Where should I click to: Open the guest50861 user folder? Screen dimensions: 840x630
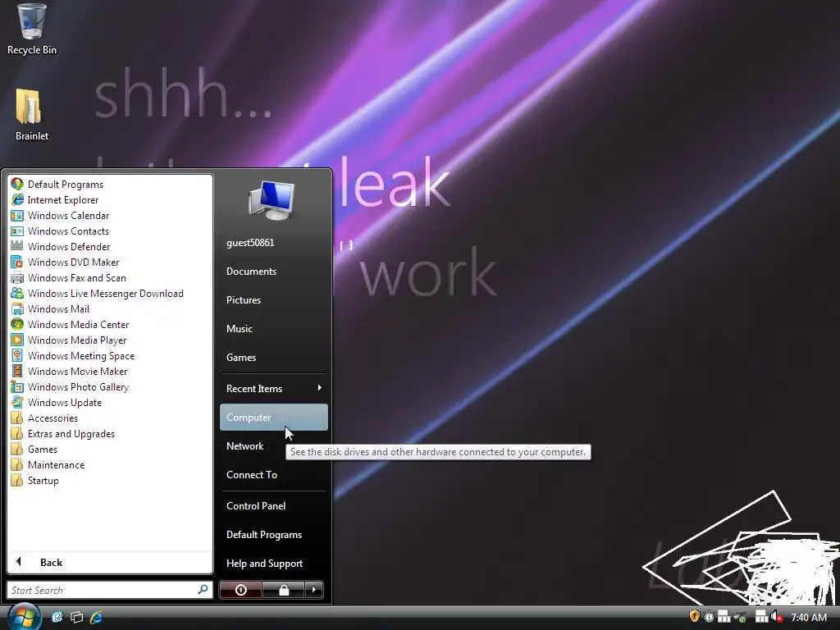(273, 243)
